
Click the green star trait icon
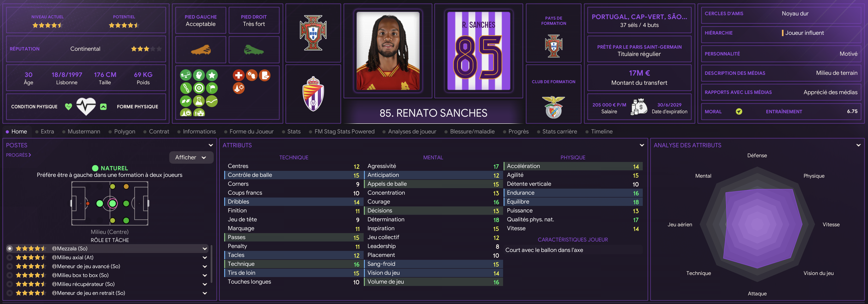(212, 75)
